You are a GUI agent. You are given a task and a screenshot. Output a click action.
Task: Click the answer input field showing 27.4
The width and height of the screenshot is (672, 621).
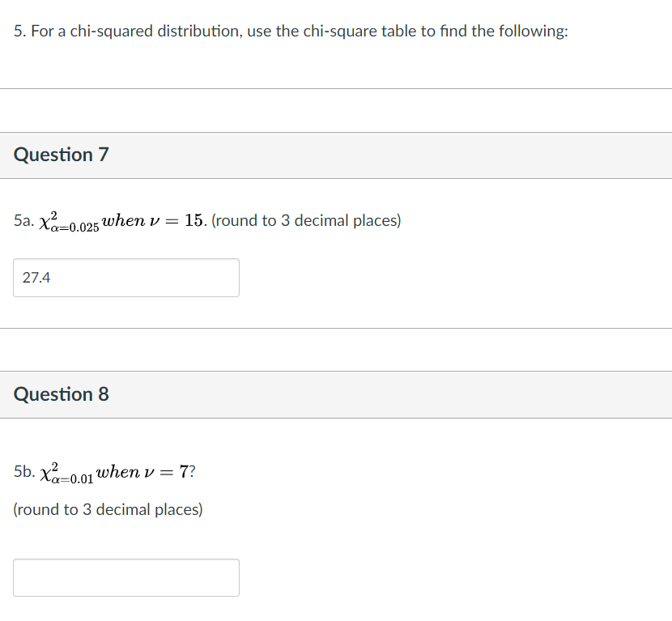[x=125, y=277]
